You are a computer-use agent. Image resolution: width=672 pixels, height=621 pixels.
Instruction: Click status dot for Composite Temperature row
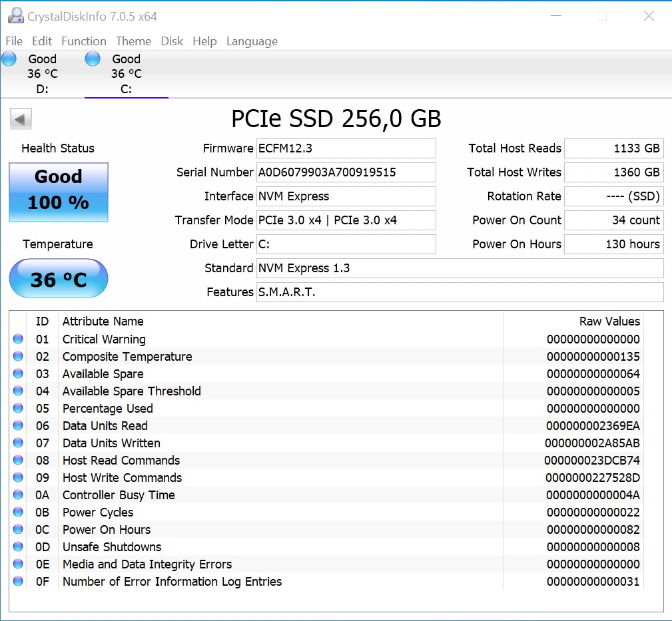18,356
